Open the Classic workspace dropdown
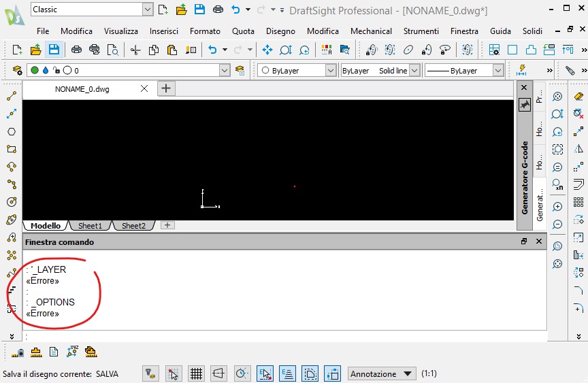The width and height of the screenshot is (588, 383). pyautogui.click(x=148, y=10)
